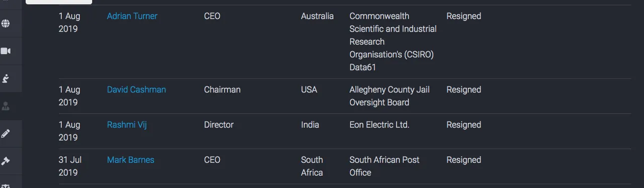
Task: Select the 31 Jul 2019 date cell
Action: (70, 166)
